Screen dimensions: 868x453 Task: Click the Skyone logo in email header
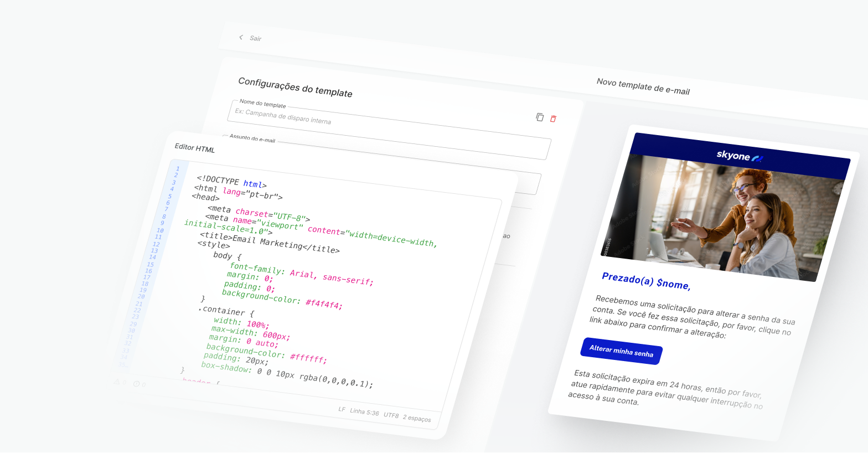pos(739,156)
